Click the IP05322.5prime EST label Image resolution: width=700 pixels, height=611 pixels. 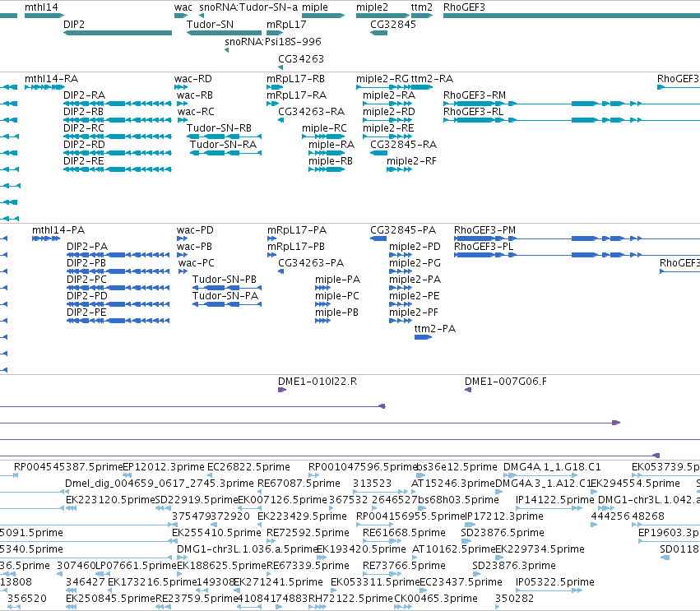[x=555, y=582]
